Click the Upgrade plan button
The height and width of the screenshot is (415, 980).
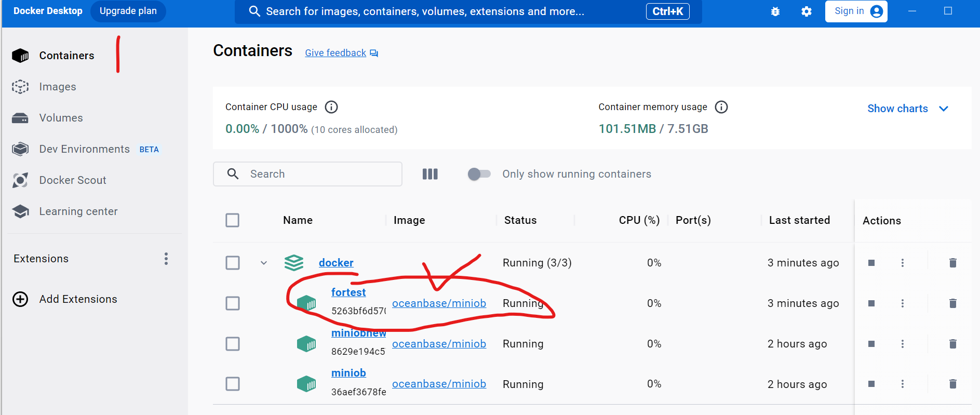[x=128, y=11]
